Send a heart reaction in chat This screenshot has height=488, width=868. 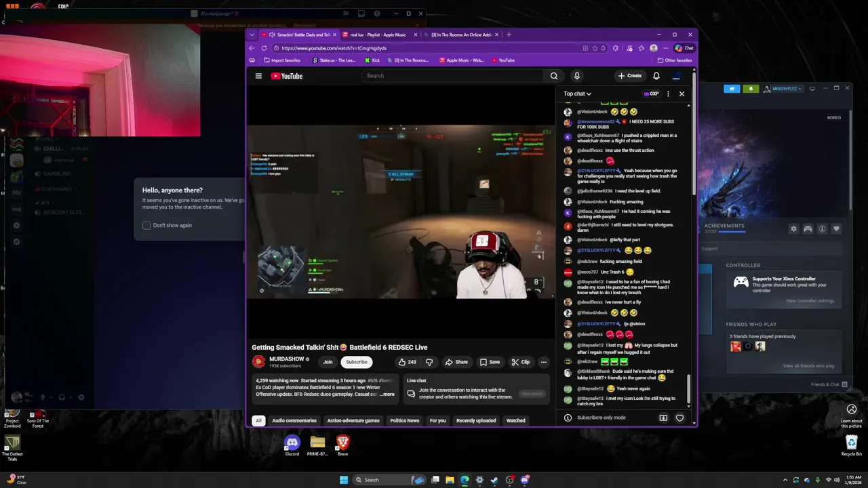(x=679, y=418)
